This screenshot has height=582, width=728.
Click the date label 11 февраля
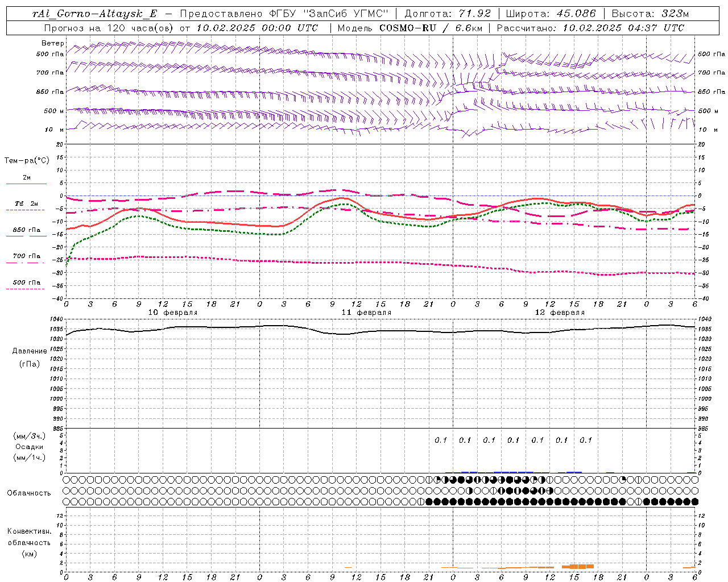[366, 313]
